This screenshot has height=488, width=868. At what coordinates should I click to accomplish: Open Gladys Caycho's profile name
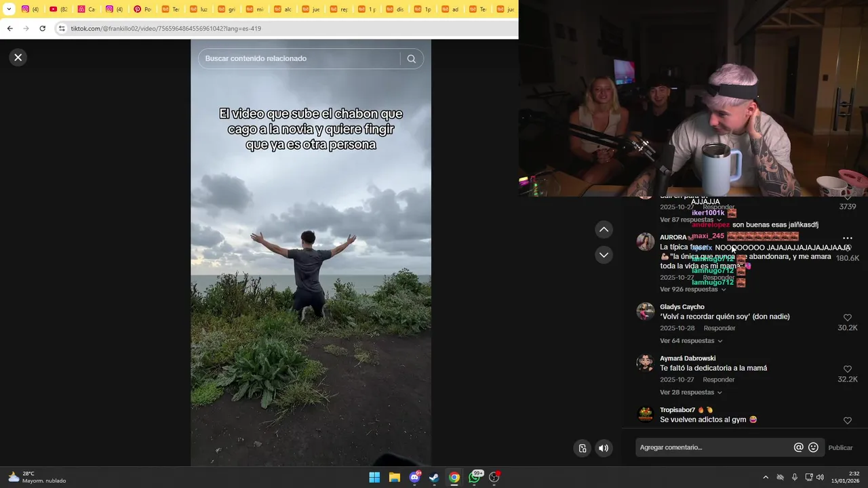tap(682, 307)
